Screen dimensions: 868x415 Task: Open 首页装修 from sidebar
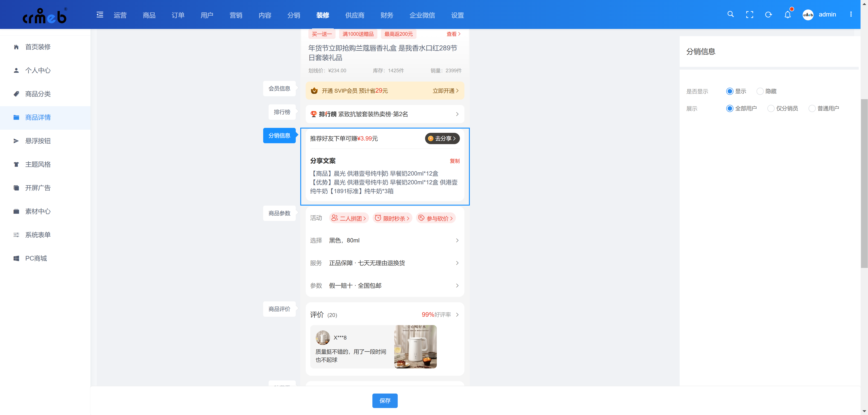[38, 47]
